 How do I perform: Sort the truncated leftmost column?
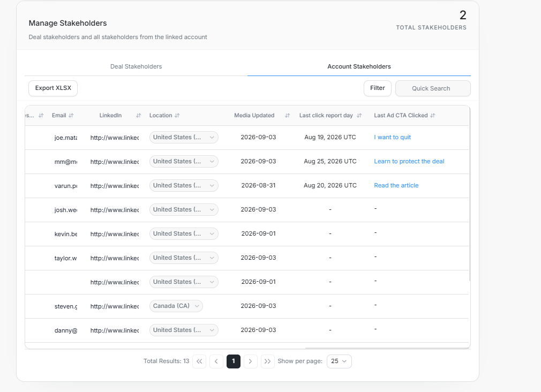pyautogui.click(x=41, y=116)
